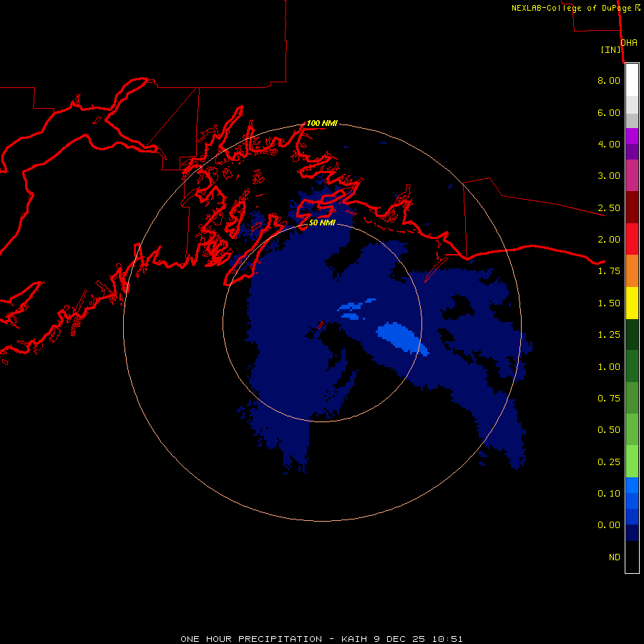Click the ONE HOUR PRECIPITATION KAIH title text

point(321,639)
